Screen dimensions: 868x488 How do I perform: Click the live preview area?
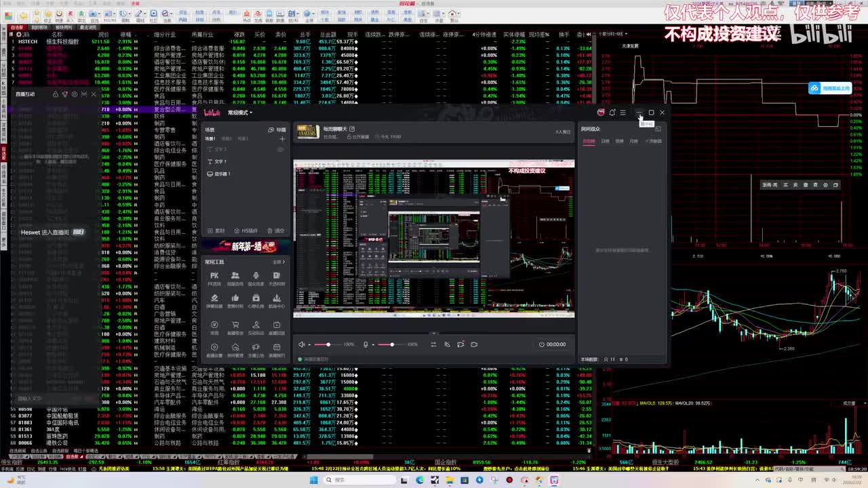tap(434, 239)
